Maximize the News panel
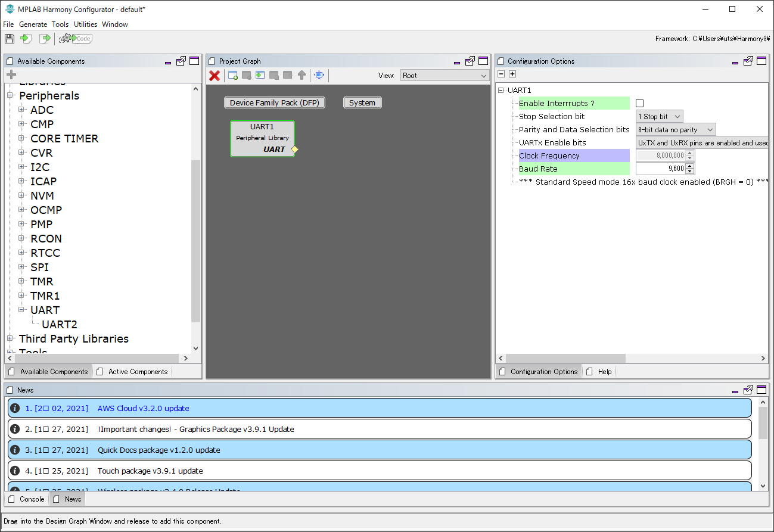Screen dimensions: 774x532 point(761,390)
